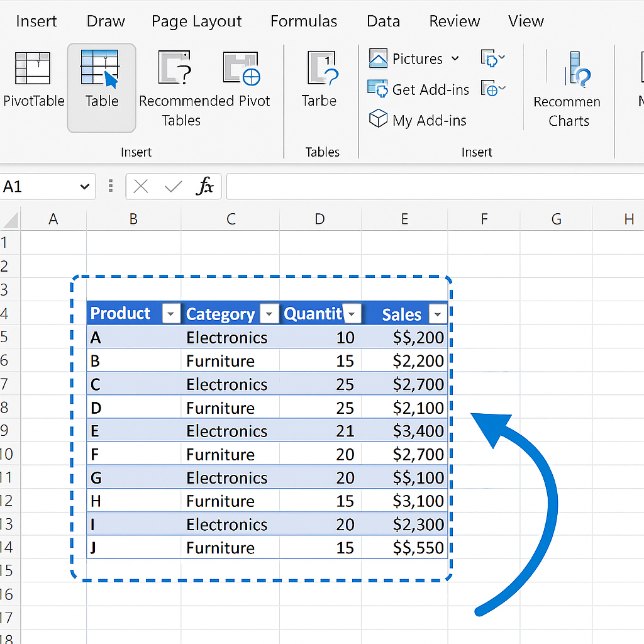Open Recommended Pivot Tables

click(204, 88)
